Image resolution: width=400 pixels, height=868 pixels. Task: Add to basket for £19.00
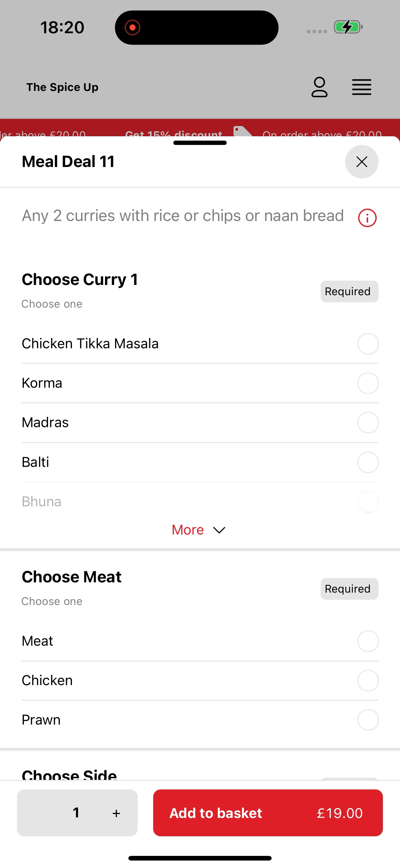pyautogui.click(x=268, y=813)
